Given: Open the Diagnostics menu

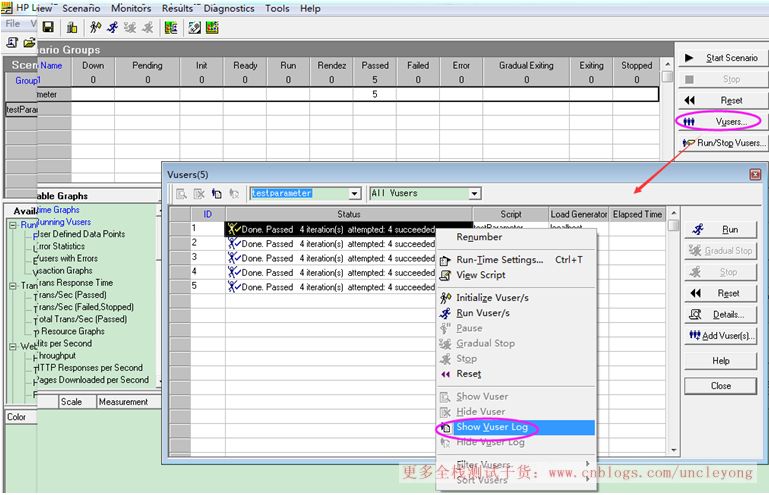Looking at the screenshot, I should pyautogui.click(x=229, y=8).
